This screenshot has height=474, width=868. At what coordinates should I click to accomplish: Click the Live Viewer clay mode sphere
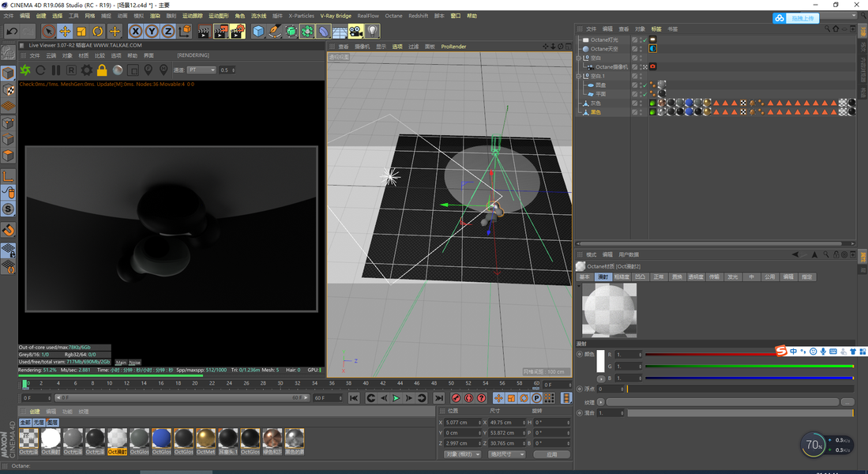(x=118, y=70)
